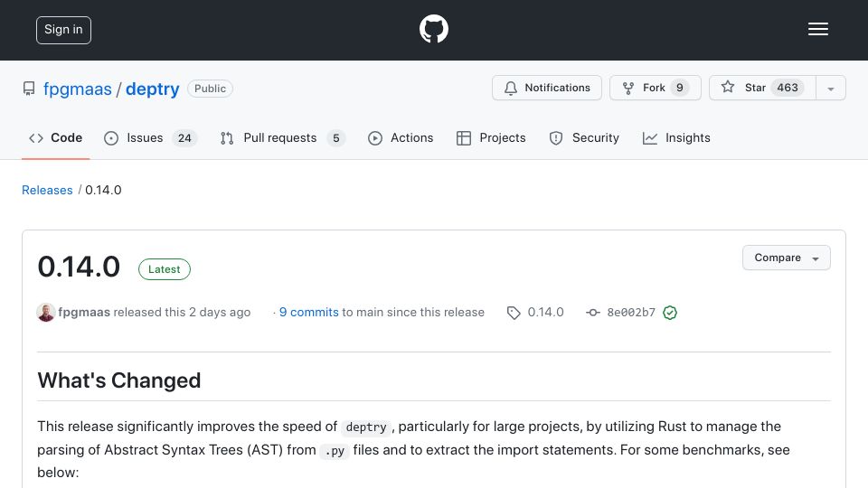Image resolution: width=868 pixels, height=488 pixels.
Task: Click the star count 463
Action: [788, 88]
